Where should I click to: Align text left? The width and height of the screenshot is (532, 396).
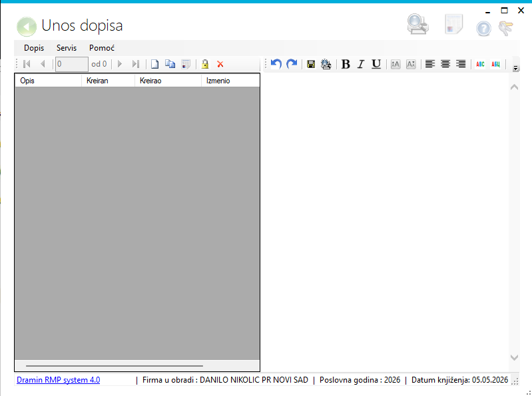[430, 64]
